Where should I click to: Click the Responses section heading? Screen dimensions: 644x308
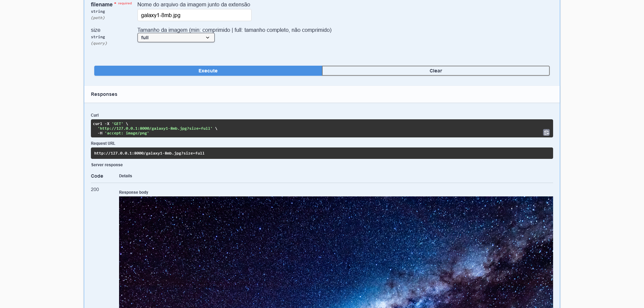(104, 94)
